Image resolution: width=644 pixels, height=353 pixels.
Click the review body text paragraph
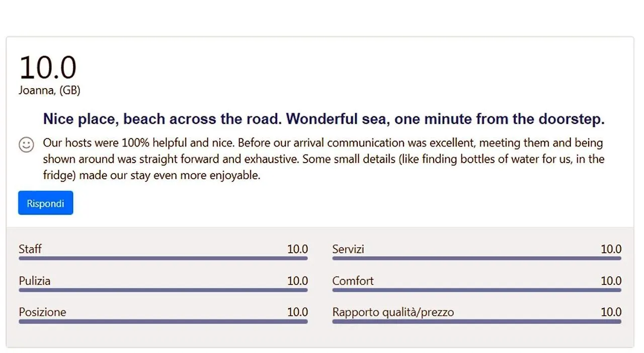[x=324, y=159]
